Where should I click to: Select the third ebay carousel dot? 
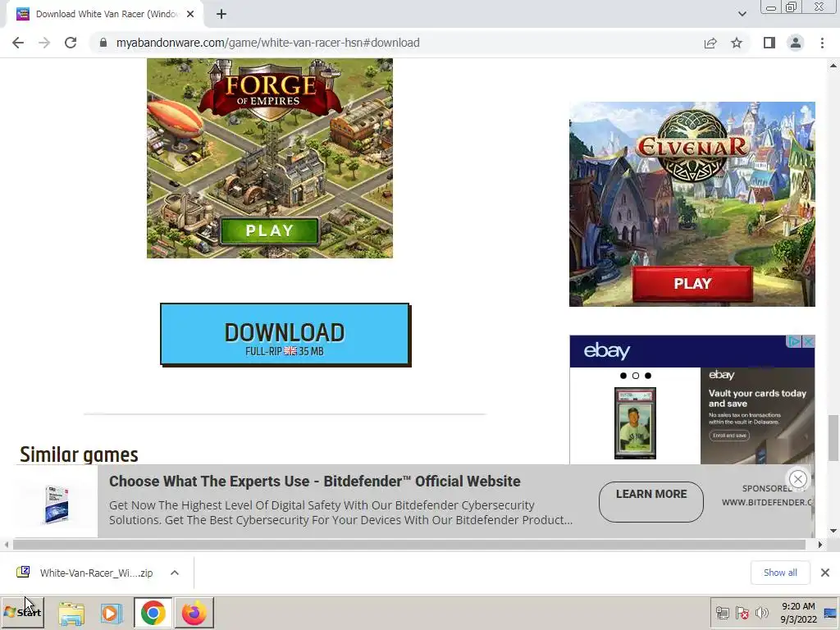[648, 376]
